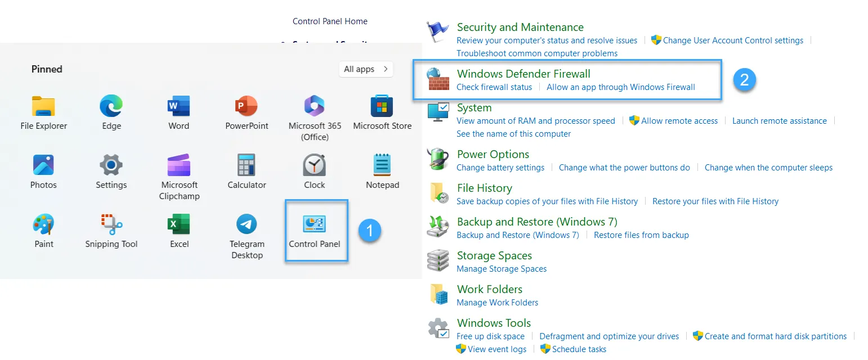Check firewall status
Image resolution: width=868 pixels, height=360 pixels.
coord(494,87)
